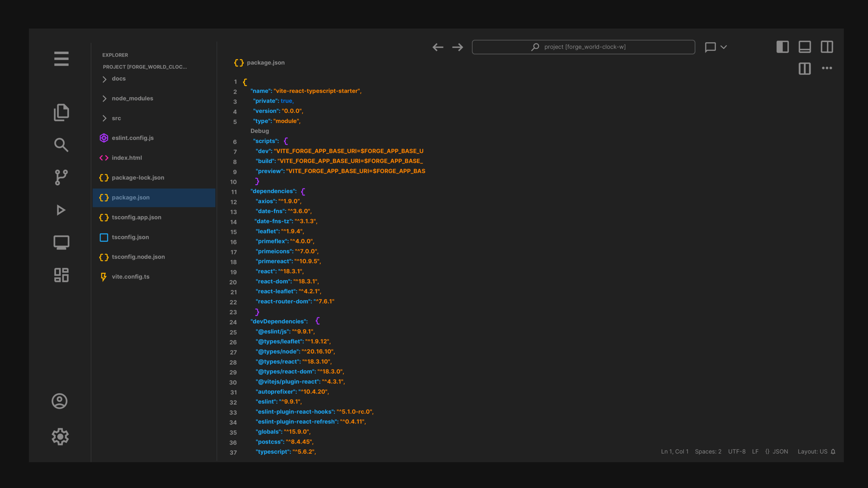868x488 pixels.
Task: Open the Accounts profile icon
Action: coord(60,401)
